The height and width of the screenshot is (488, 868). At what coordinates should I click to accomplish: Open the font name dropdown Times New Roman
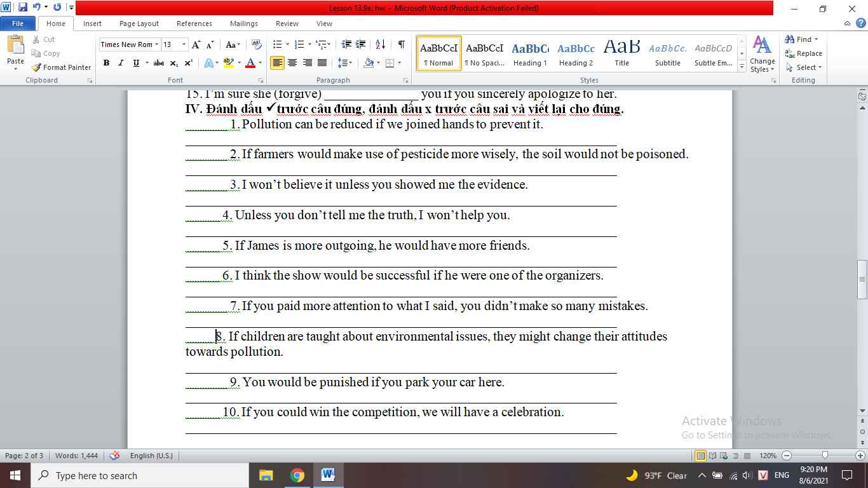pyautogui.click(x=157, y=44)
